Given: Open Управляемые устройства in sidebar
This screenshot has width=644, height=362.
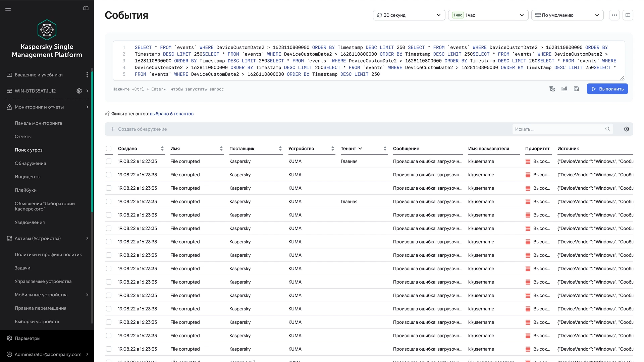Looking at the screenshot, I should 43,281.
